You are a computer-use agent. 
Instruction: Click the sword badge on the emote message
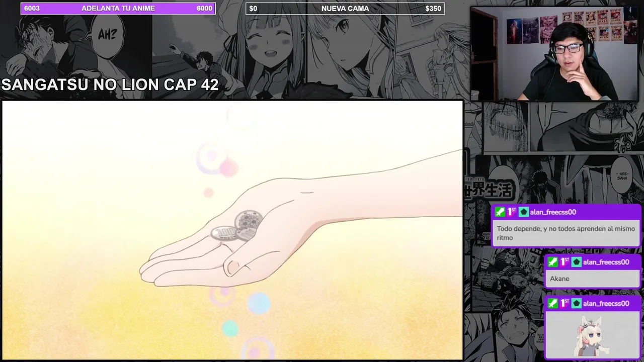553,303
